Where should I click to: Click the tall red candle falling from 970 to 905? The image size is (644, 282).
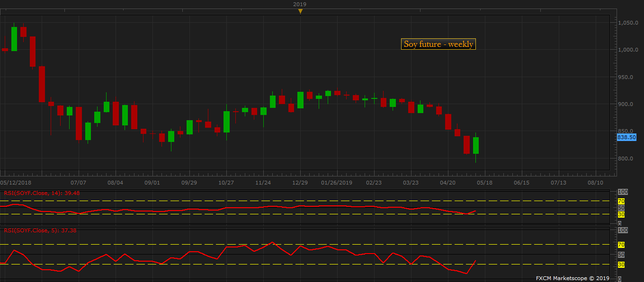(x=42, y=84)
